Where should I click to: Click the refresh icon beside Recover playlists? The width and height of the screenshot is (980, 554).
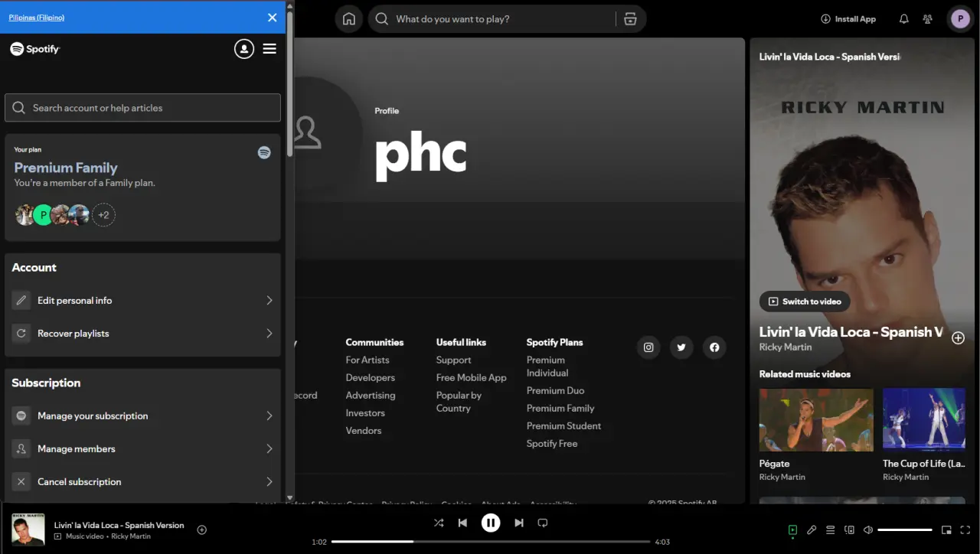21,334
